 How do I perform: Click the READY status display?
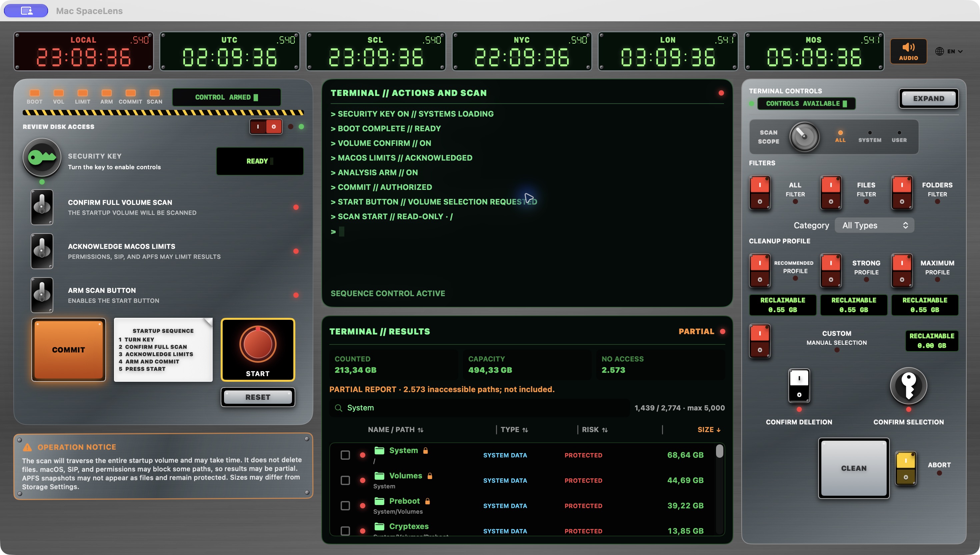[x=260, y=161]
